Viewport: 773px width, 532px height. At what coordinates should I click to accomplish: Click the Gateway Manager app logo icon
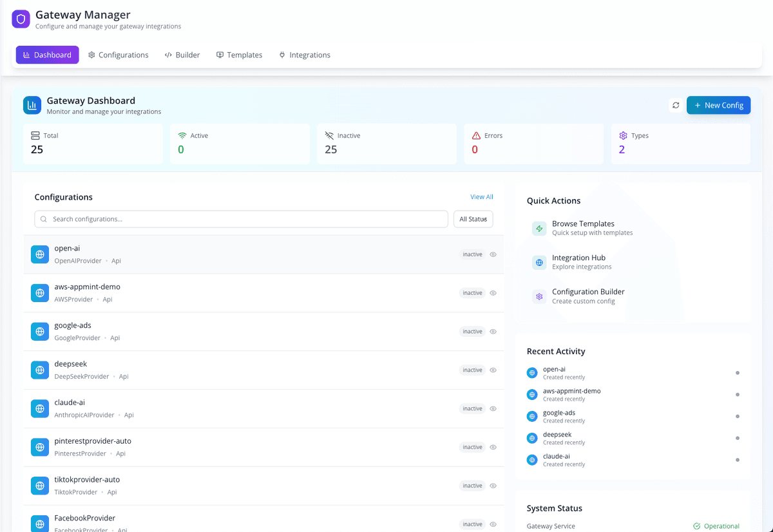[21, 19]
